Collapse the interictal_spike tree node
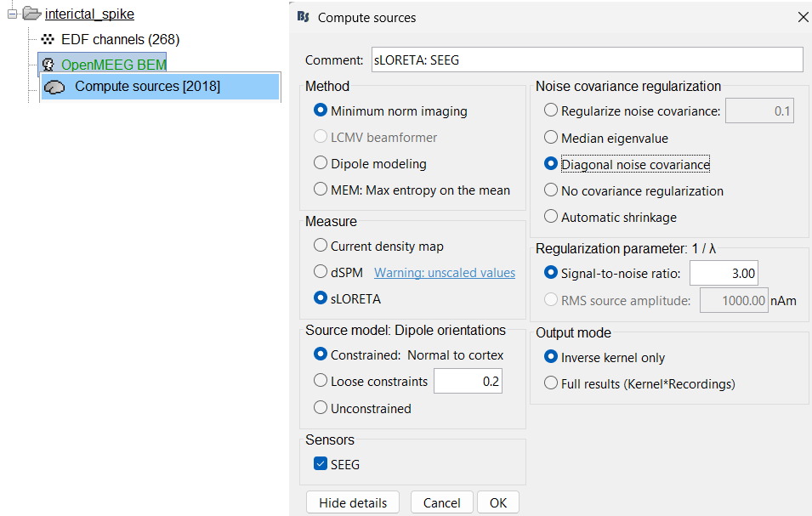812x516 pixels. [12, 14]
